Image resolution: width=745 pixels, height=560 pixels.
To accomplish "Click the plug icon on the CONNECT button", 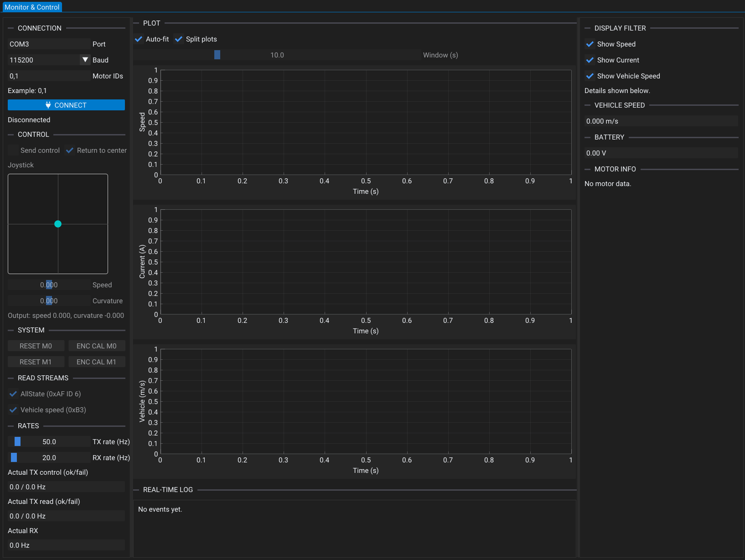I will 48,105.
